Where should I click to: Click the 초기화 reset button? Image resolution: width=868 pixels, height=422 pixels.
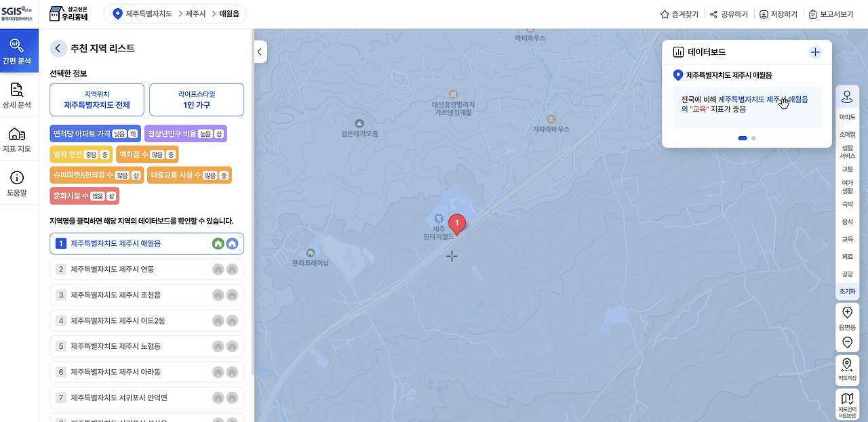[x=847, y=291]
